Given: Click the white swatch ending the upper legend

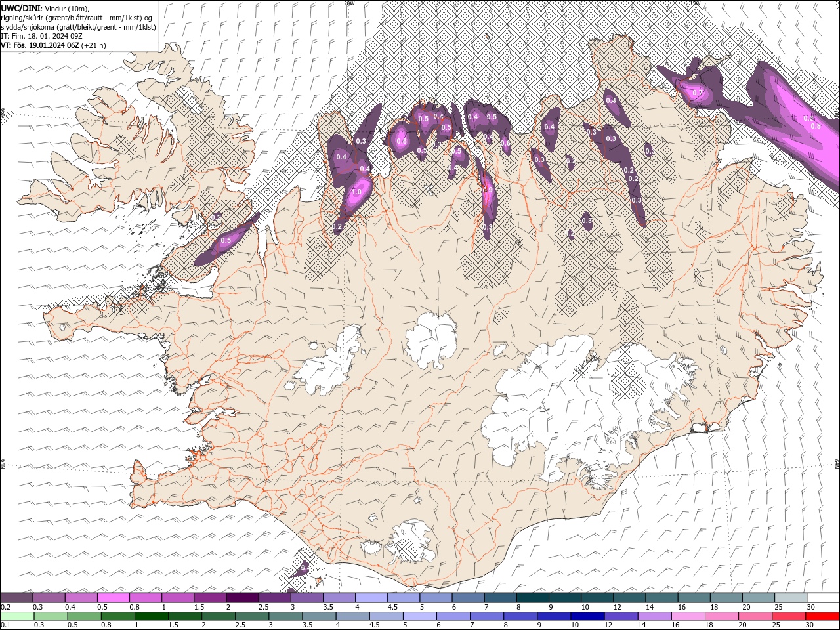Looking at the screenshot, I should click(x=823, y=598).
